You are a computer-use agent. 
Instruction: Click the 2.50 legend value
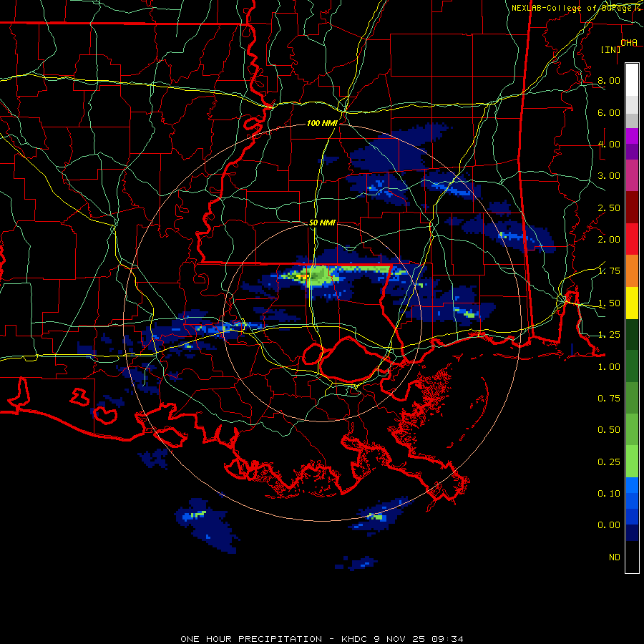[608, 208]
